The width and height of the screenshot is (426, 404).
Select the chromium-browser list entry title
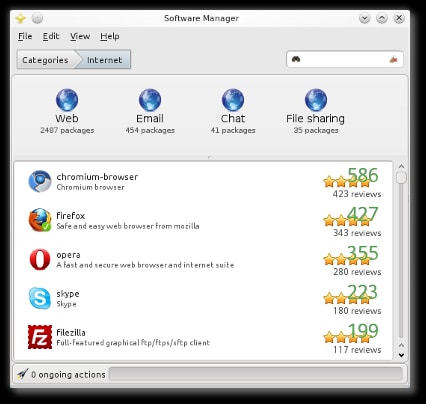coord(97,177)
